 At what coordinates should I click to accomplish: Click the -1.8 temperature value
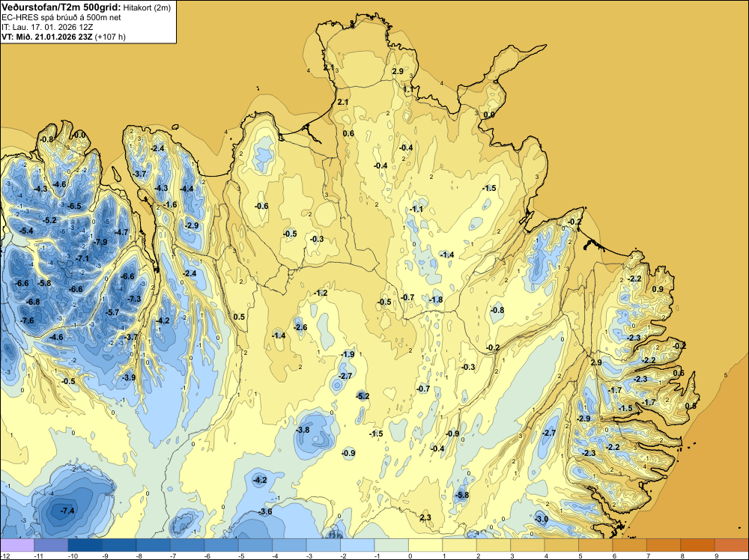tap(436, 299)
